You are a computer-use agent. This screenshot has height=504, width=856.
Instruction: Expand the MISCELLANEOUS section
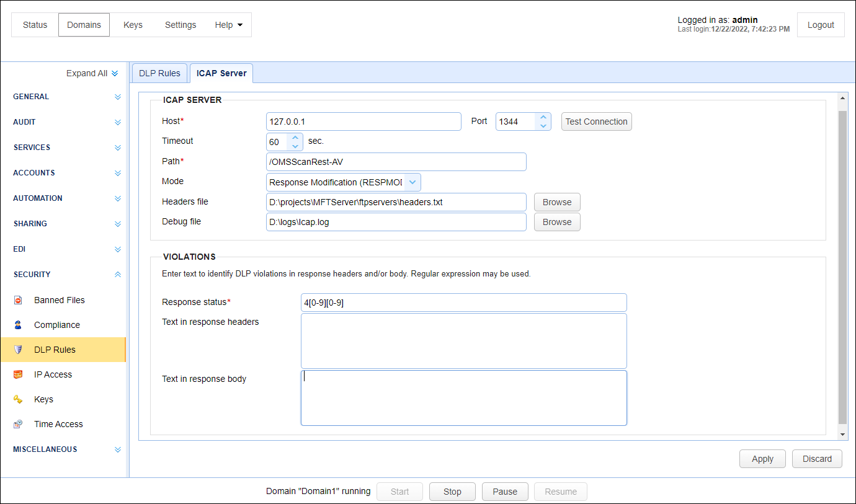coord(118,449)
